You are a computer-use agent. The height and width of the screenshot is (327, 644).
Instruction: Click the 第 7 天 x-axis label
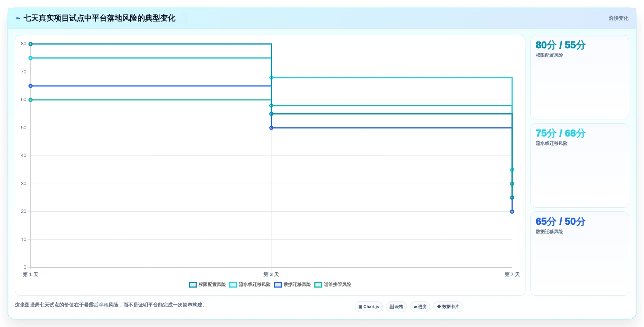click(512, 275)
